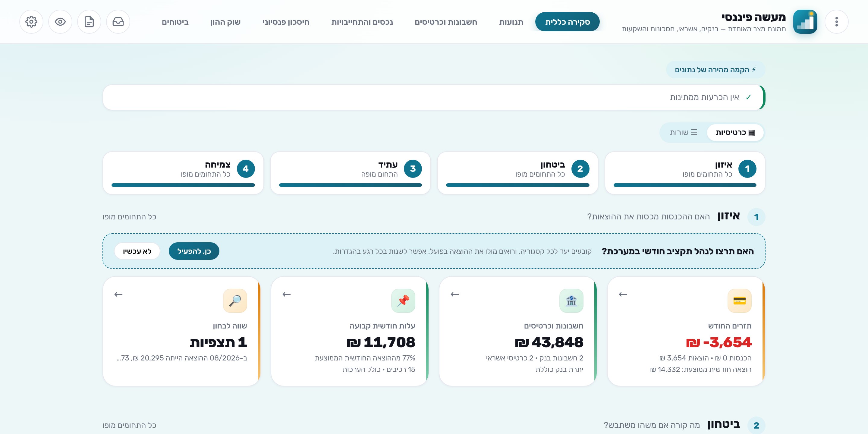Screen dimensions: 868x434
Task: Click the pushpin icon on עלות חודשית קבועה card
Action: (x=403, y=300)
